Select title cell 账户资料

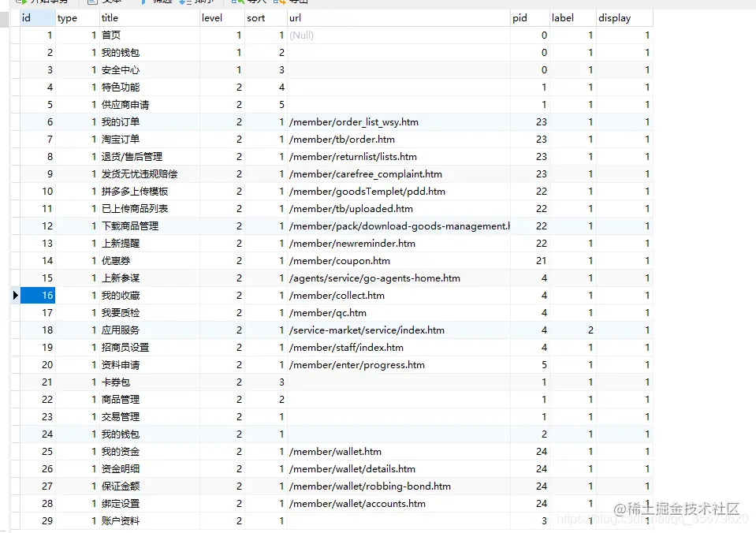(150, 521)
